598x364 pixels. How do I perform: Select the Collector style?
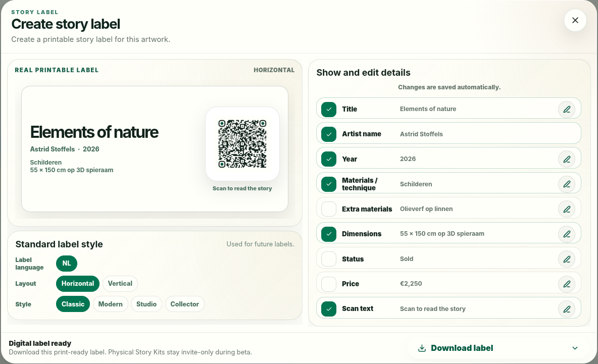[184, 304]
